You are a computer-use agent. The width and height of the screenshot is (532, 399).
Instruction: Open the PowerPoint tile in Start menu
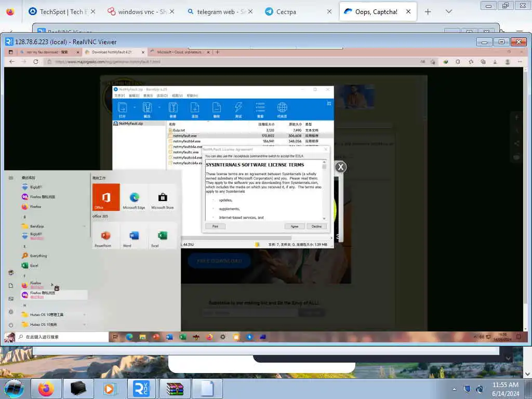[x=106, y=235]
